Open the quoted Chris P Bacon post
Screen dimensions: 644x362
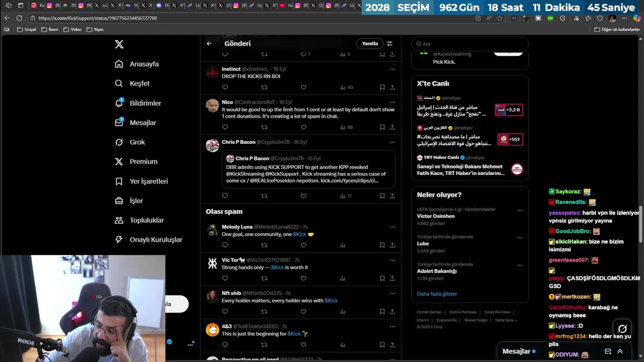[x=308, y=169]
